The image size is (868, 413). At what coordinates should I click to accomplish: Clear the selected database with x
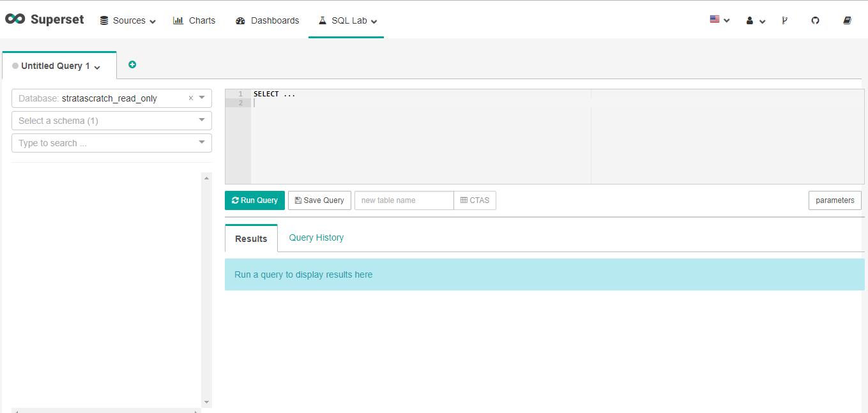(190, 98)
